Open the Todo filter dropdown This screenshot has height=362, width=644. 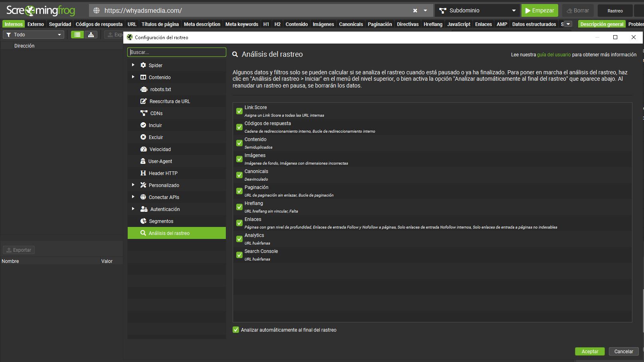coord(34,35)
